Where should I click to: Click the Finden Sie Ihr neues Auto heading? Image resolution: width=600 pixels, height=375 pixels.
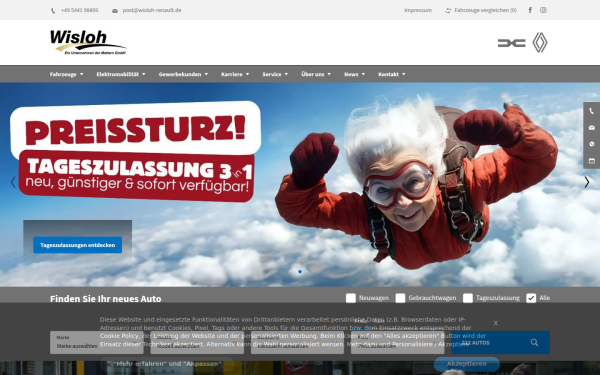coord(106,299)
